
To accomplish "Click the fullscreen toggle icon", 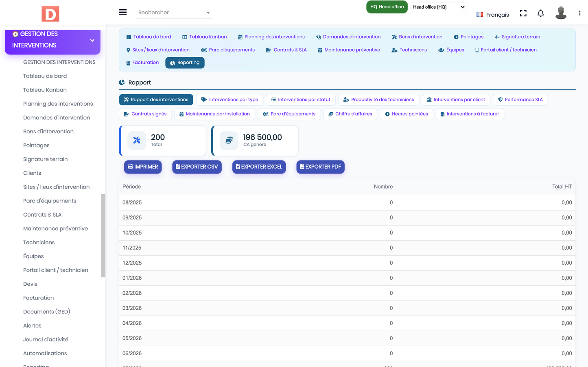I will 523,13.
